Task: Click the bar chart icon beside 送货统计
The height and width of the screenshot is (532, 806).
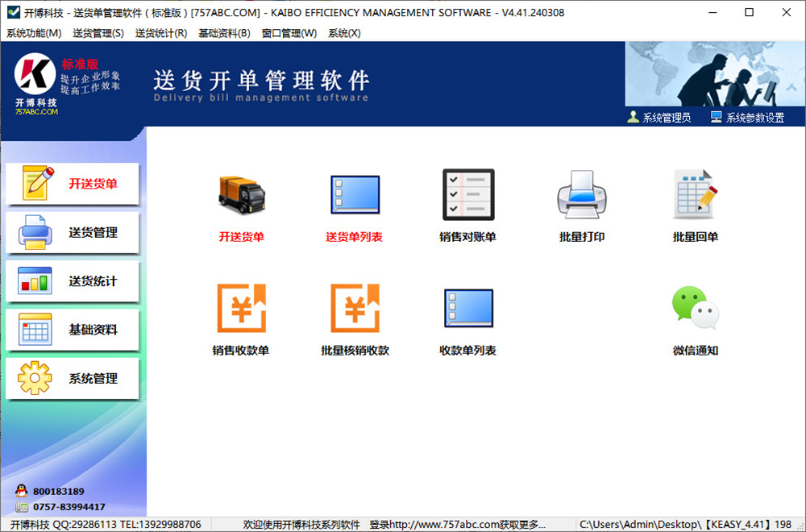Action: click(35, 281)
